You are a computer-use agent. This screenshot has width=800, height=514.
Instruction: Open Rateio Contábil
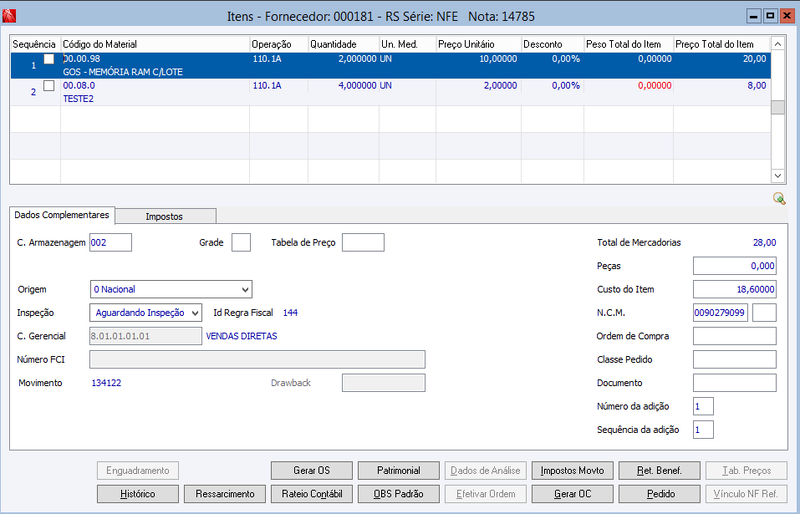(x=312, y=494)
